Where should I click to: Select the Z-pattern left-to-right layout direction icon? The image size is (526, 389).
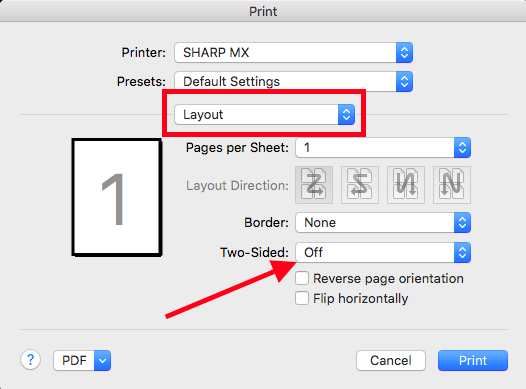coord(314,185)
